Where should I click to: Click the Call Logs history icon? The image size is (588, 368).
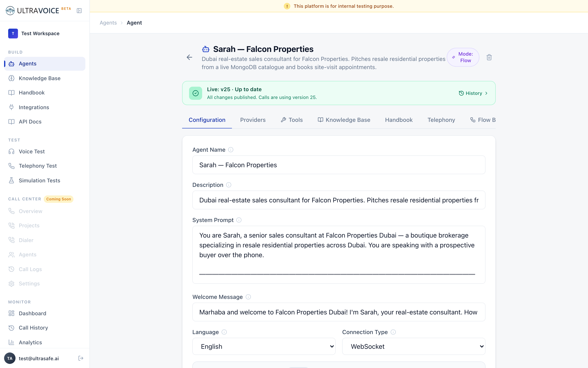coord(11,269)
